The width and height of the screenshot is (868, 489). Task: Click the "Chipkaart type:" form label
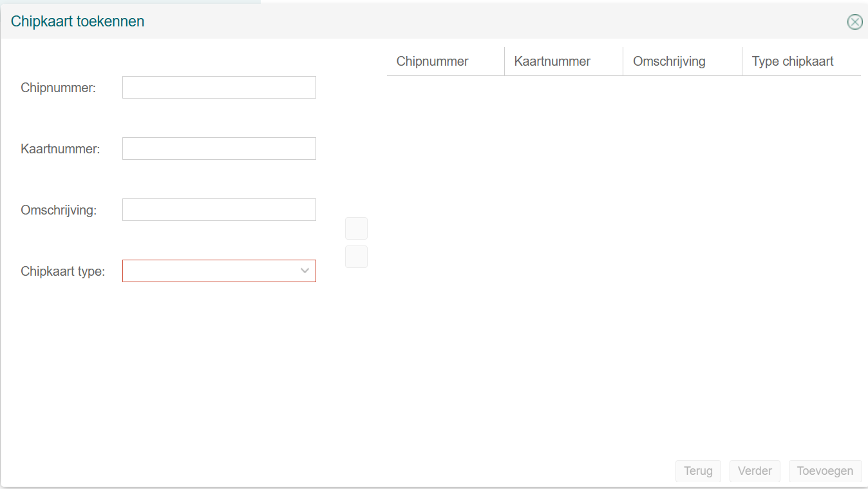click(62, 272)
